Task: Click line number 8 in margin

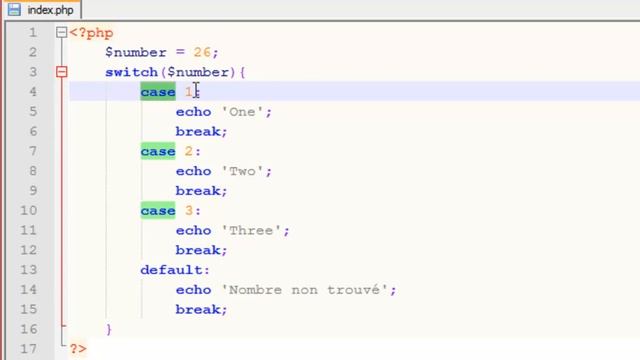Action: click(x=33, y=171)
